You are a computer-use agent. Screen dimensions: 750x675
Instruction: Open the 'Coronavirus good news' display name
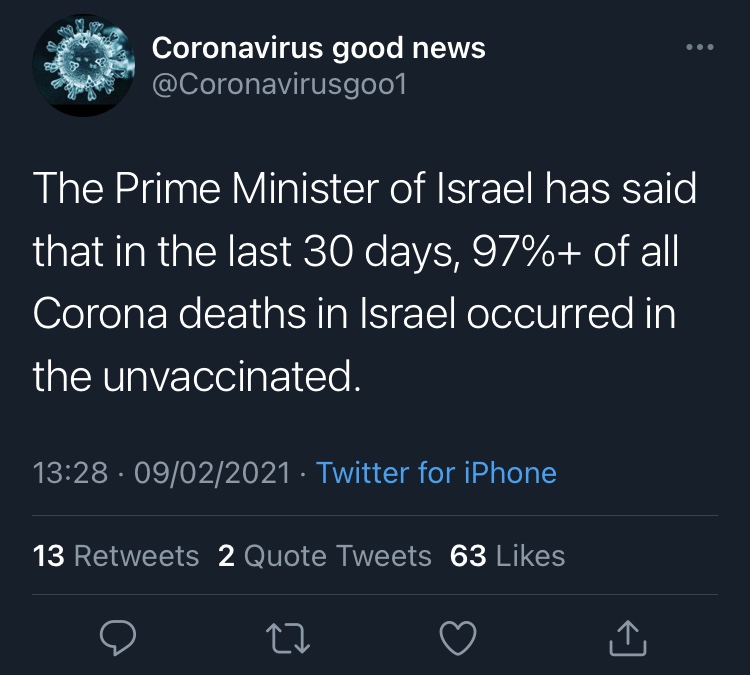tap(319, 48)
